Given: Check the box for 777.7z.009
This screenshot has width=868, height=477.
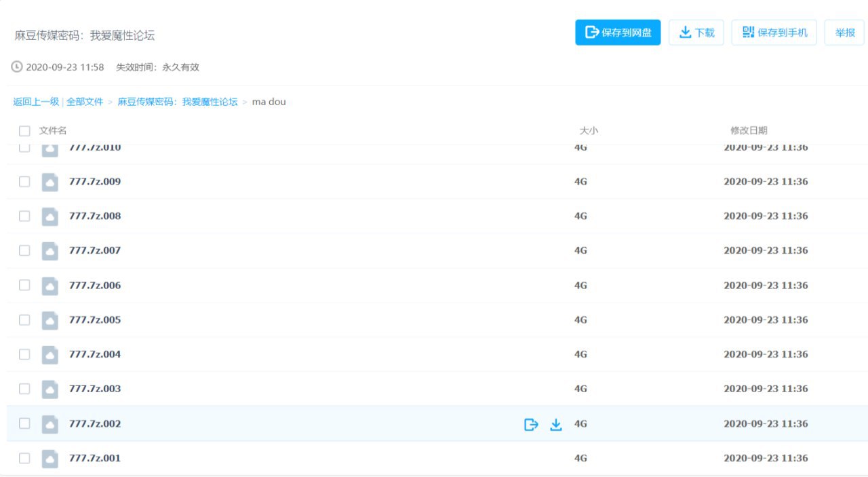Looking at the screenshot, I should 24,181.
